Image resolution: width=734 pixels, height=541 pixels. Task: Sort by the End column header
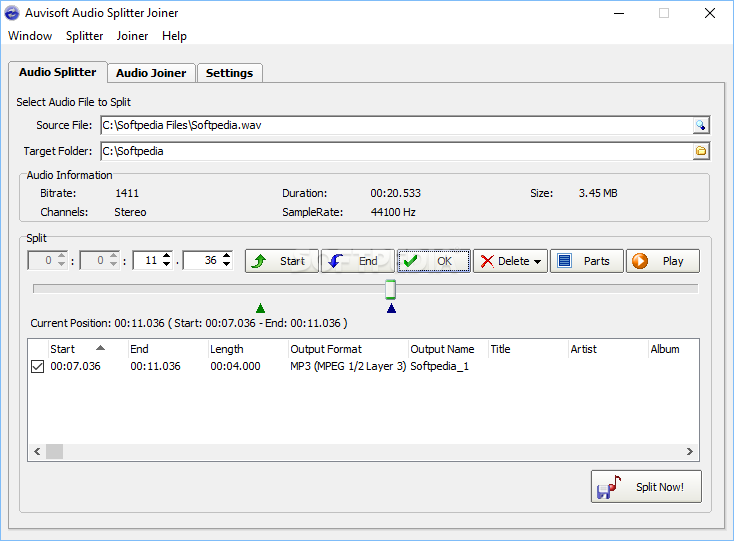coord(168,349)
